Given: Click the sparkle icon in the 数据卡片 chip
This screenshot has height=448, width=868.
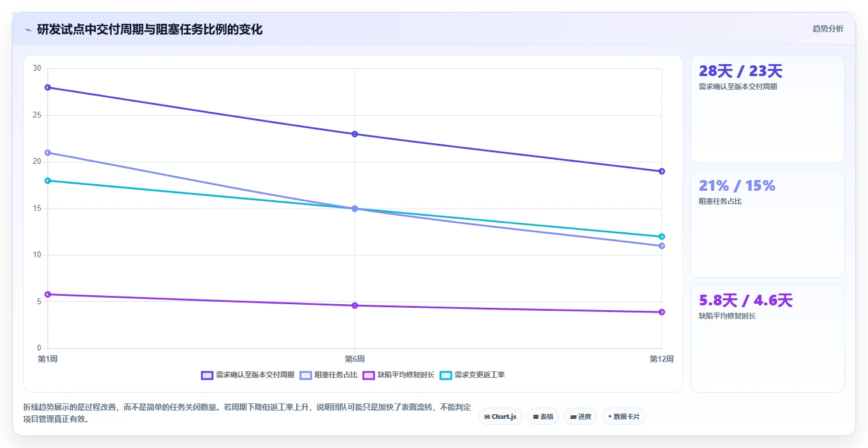Looking at the screenshot, I should [610, 417].
